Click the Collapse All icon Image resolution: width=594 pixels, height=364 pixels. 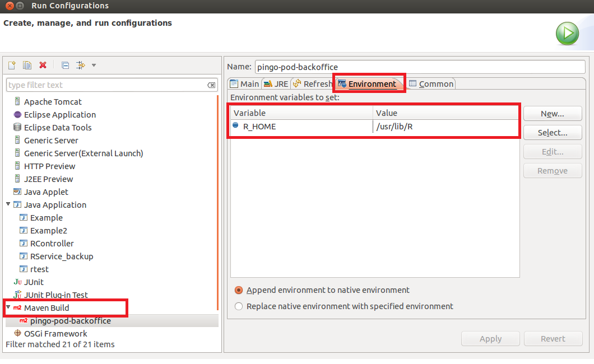click(x=65, y=65)
